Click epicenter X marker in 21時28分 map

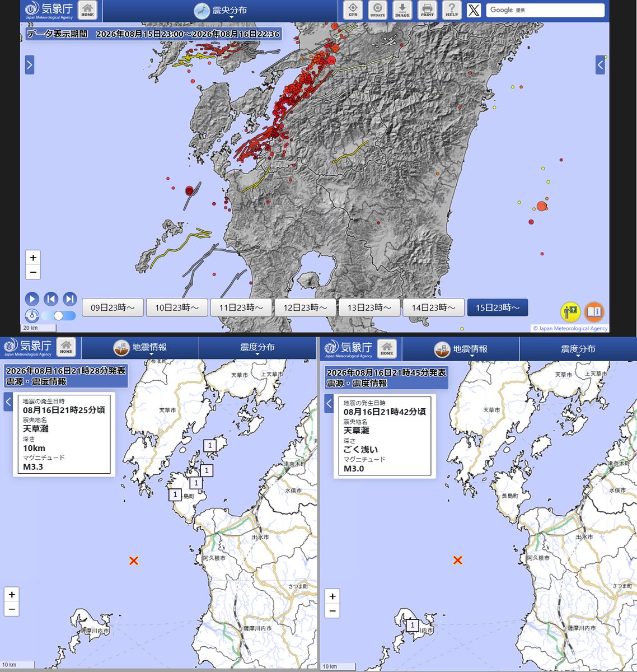pos(133,561)
